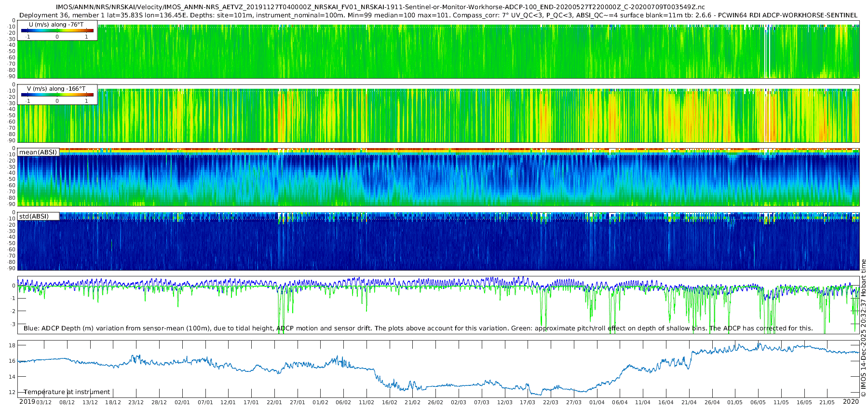Click the 'U (m/s) along -76°T' legend title
Viewport: 868px width, 410px height.
(56, 25)
